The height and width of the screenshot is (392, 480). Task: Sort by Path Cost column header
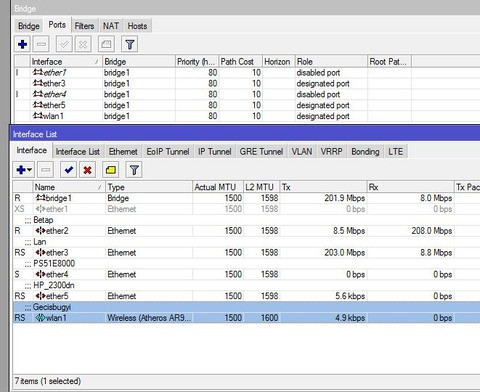click(240, 62)
